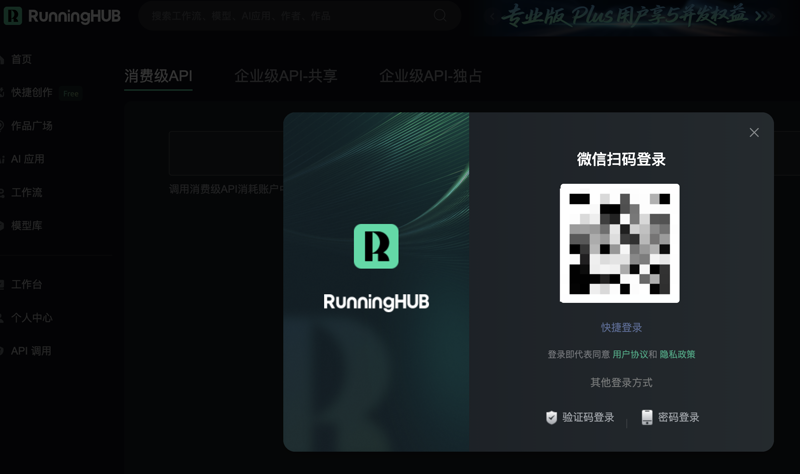Go to 首页 in the sidebar
Viewport: 800px width, 474px height.
[20, 59]
